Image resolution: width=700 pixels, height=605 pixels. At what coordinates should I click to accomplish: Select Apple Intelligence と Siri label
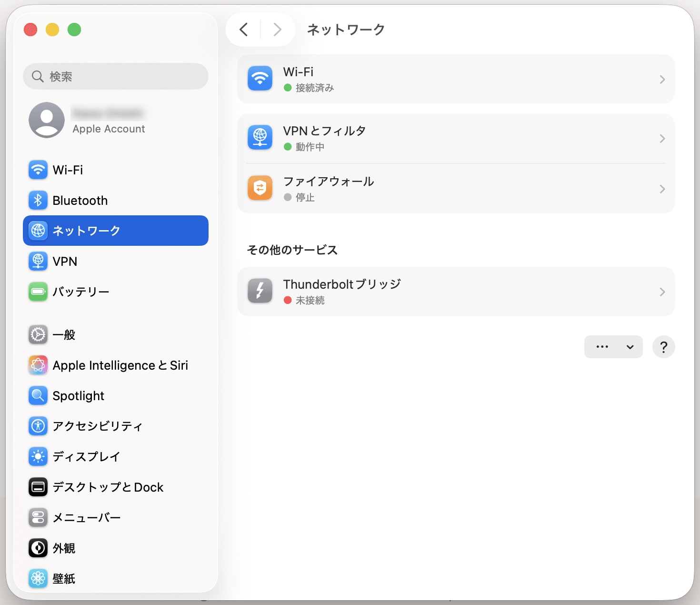tap(120, 365)
